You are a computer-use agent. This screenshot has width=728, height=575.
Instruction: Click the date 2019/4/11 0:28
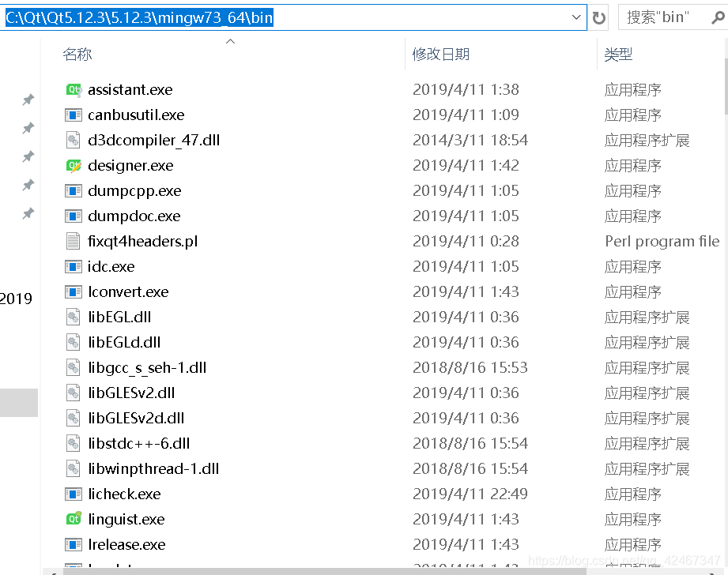(x=466, y=242)
